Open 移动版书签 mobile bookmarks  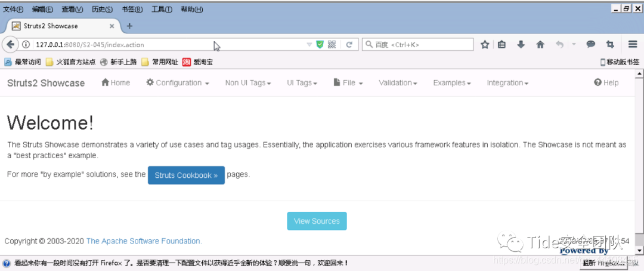[620, 63]
